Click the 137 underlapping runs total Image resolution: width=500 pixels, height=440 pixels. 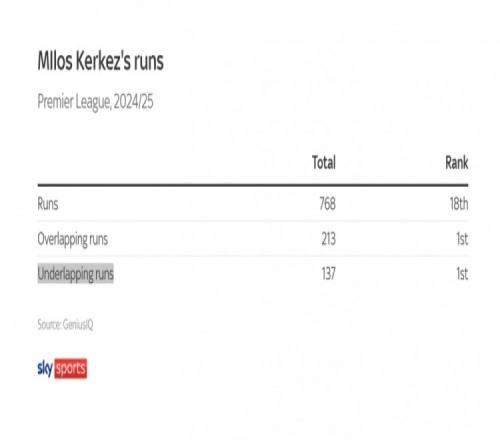[x=328, y=274]
